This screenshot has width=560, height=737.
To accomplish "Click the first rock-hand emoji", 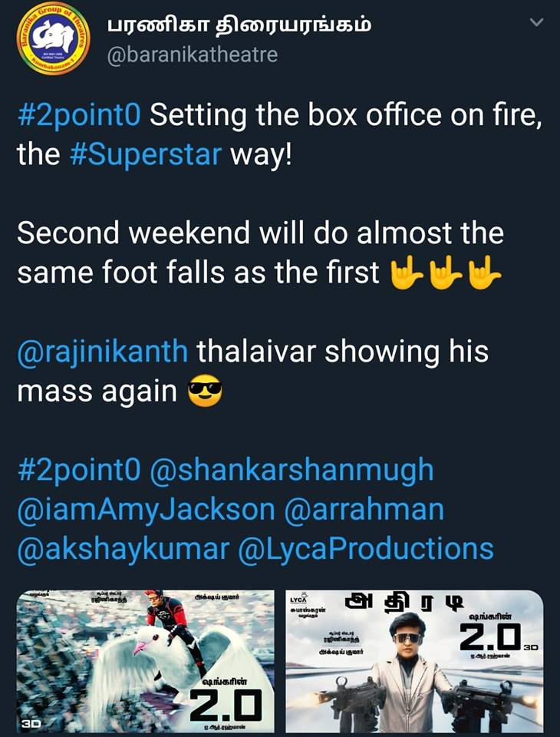I will 407,272.
